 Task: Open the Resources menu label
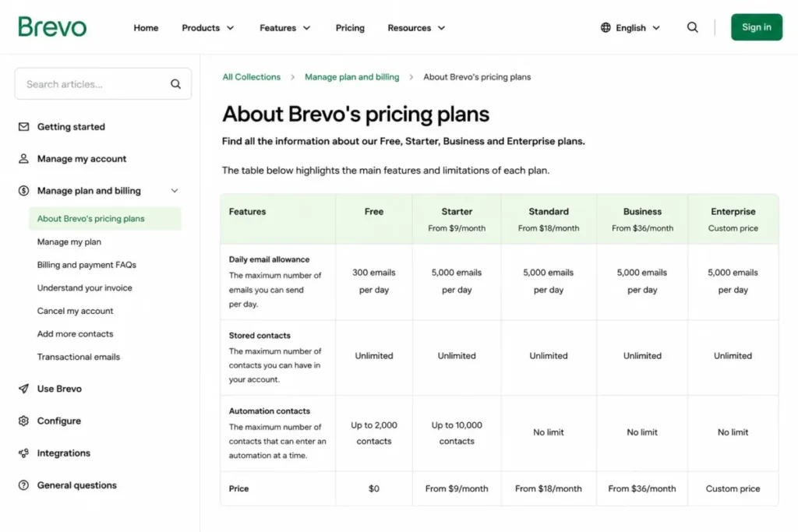click(409, 28)
